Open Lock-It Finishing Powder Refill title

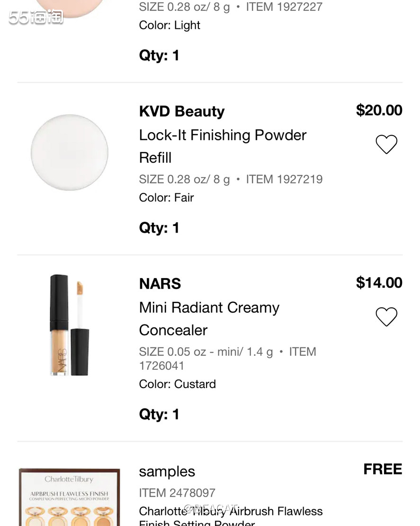(x=223, y=146)
